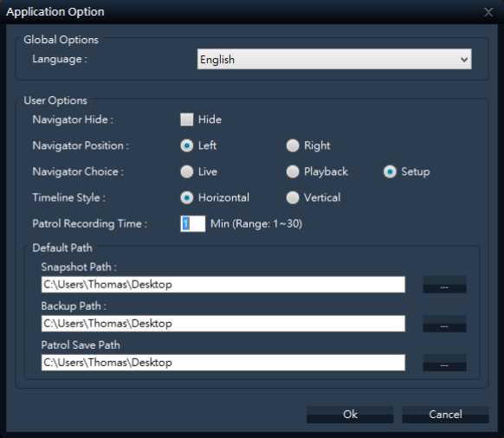
Task: Enable the Navigator Hide checkbox
Action: tap(187, 119)
